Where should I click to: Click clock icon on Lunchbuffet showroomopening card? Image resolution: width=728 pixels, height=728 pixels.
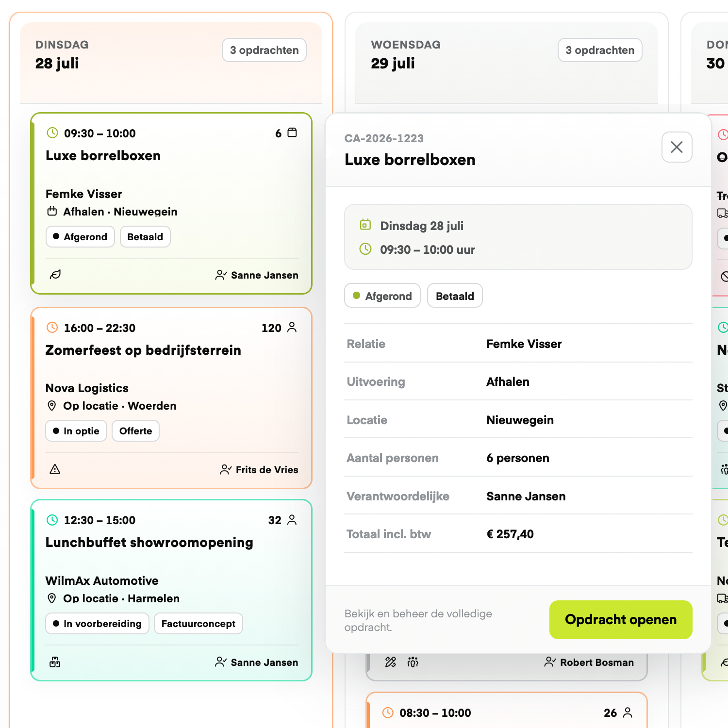click(52, 520)
